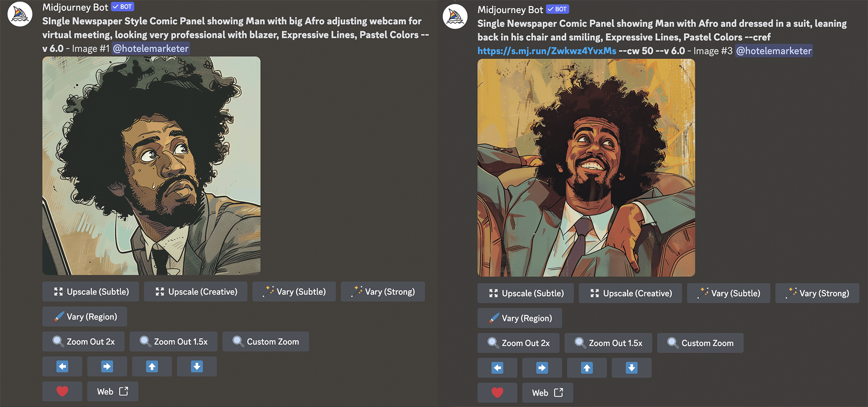The image size is (868, 407).
Task: Click Vary (Subtle) for Image #3
Action: [729, 294]
